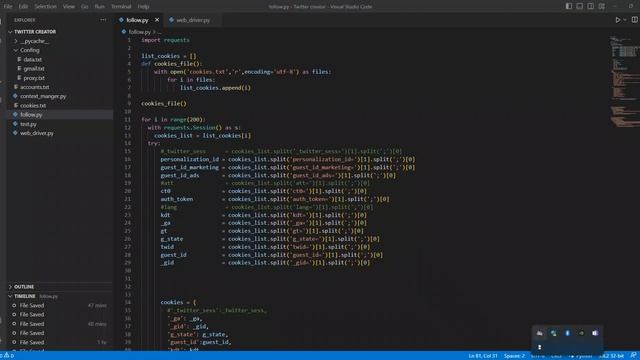Open the Selection menu
The width and height of the screenshot is (640, 360).
(45, 7)
